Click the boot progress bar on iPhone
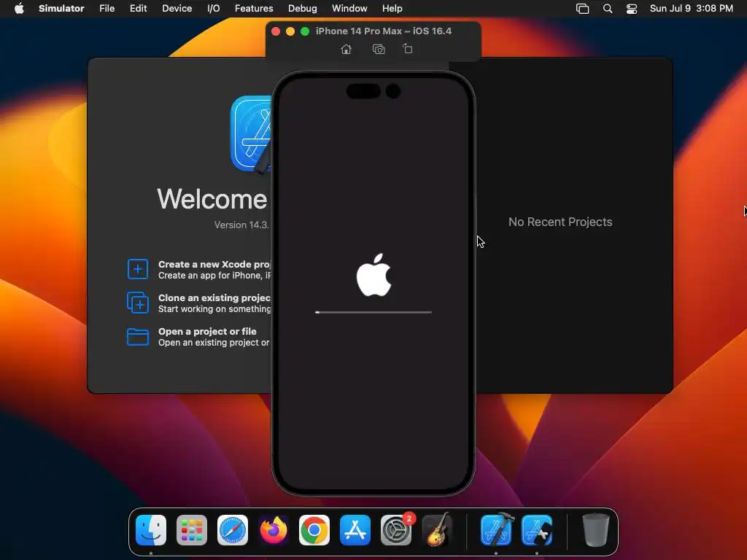 click(373, 312)
